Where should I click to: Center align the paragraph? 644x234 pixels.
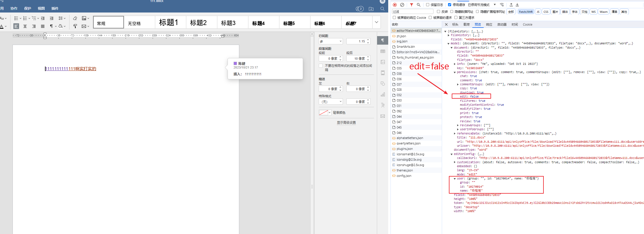tap(25, 26)
